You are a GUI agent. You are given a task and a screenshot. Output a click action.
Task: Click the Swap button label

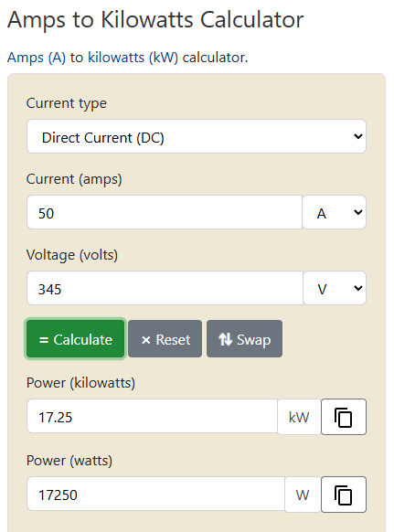click(254, 340)
